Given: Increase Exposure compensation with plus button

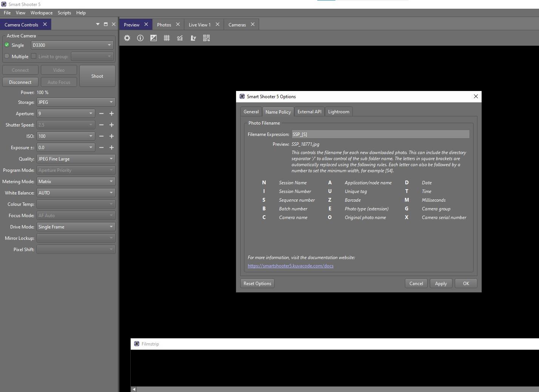Looking at the screenshot, I should (x=111, y=148).
